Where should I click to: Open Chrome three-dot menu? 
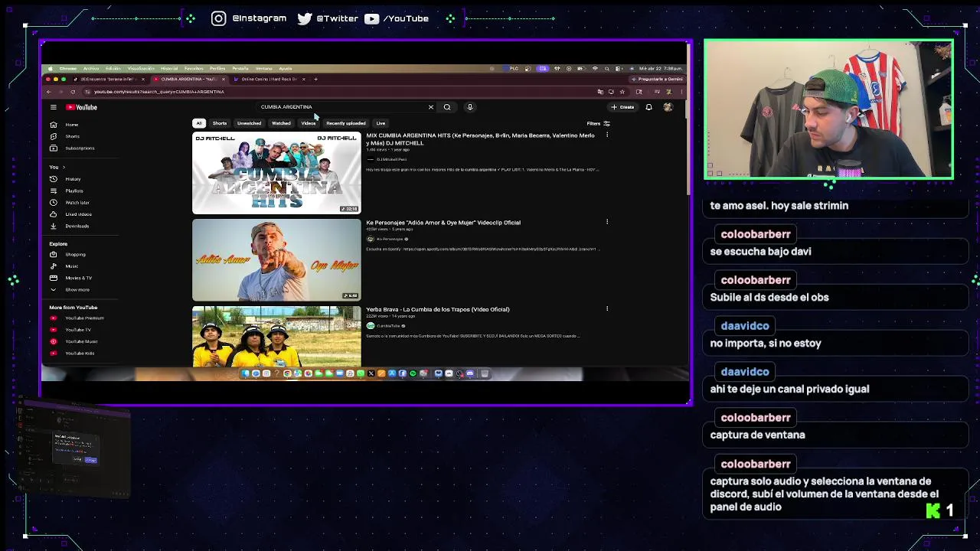681,92
